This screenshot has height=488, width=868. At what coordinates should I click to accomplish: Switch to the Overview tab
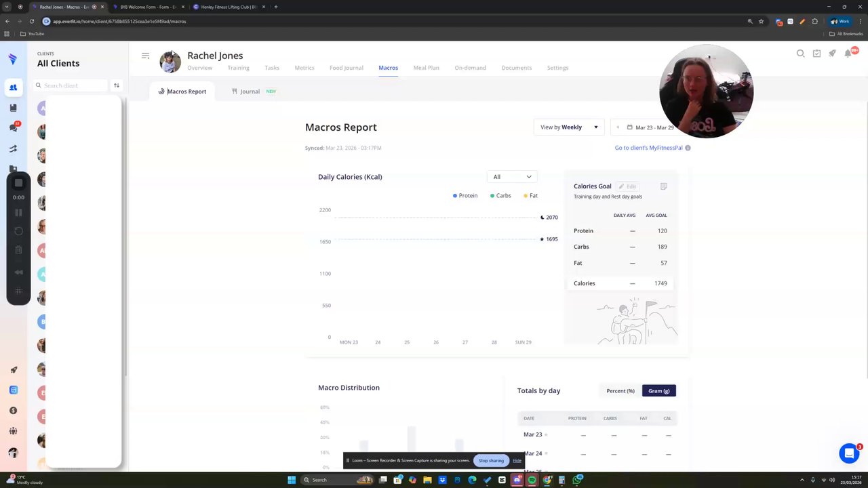(x=200, y=68)
